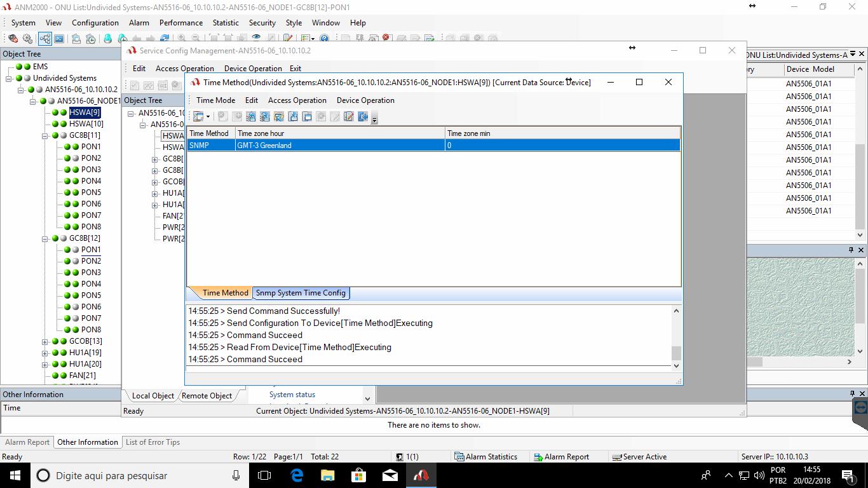Viewport: 868px width, 488px height.
Task: Open Device Operation menu in Time Method window
Action: point(365,100)
